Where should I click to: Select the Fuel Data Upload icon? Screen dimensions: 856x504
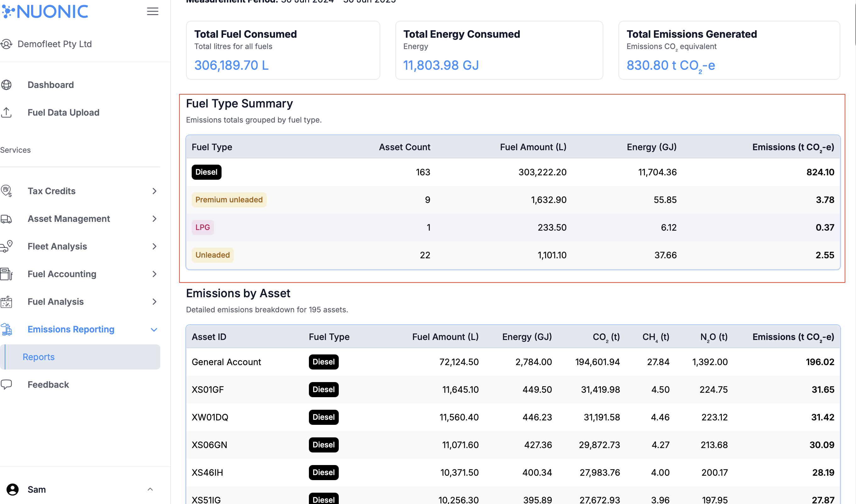[x=7, y=112]
